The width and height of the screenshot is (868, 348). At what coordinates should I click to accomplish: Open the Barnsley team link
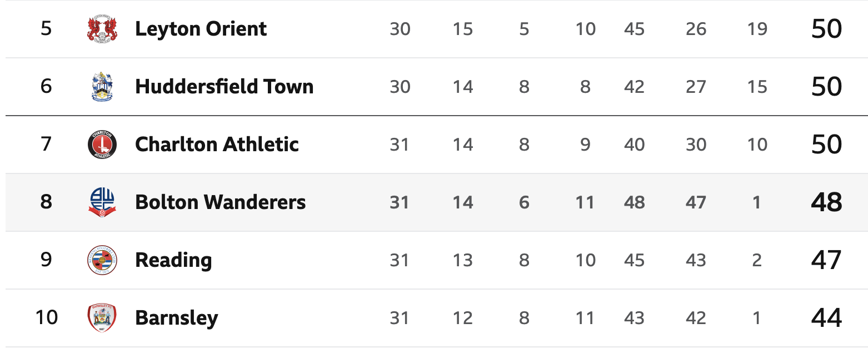click(x=177, y=318)
